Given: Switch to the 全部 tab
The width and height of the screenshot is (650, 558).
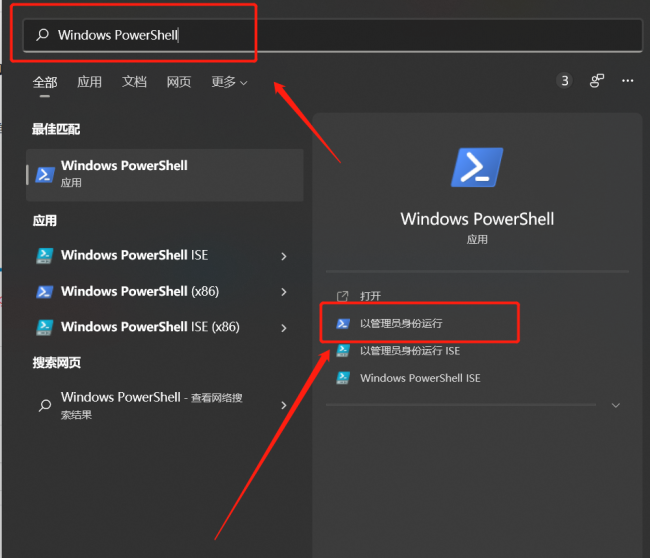Looking at the screenshot, I should coord(45,82).
